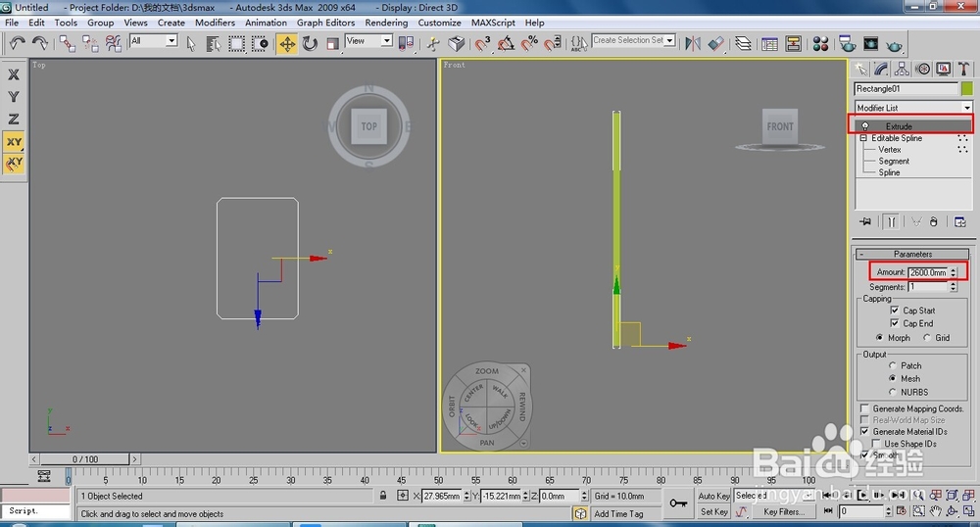Screen dimensions: 980x527
Task: Switch to the Hierarchy panel tab
Action: (902, 69)
